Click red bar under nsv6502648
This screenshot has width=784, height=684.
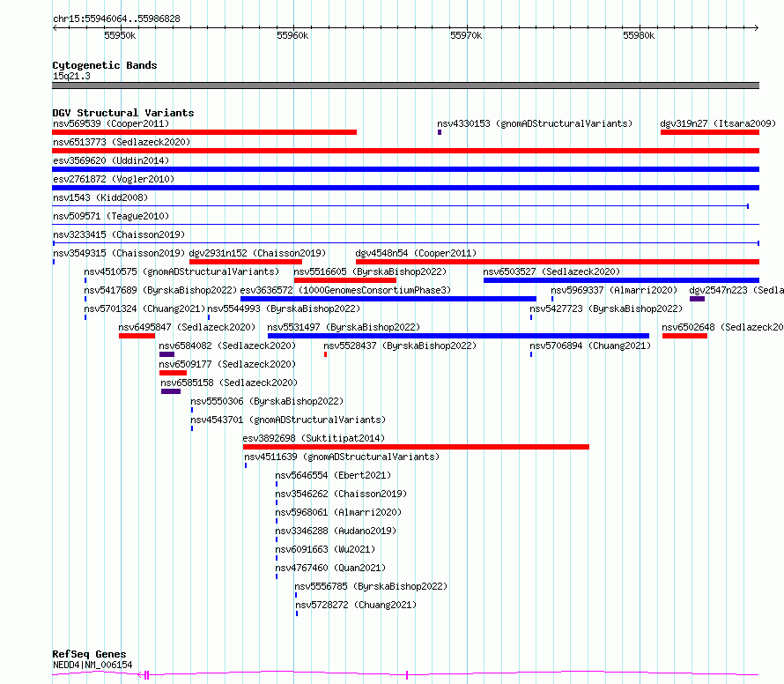click(685, 336)
